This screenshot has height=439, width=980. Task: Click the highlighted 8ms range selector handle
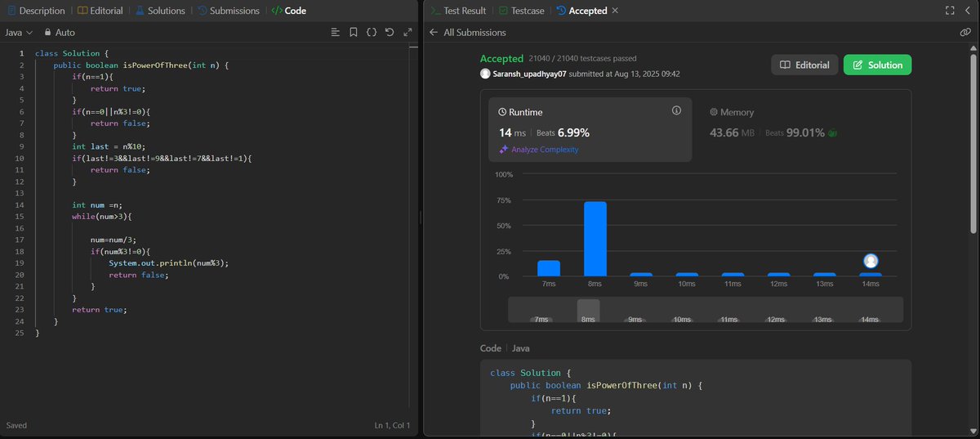[x=588, y=311]
